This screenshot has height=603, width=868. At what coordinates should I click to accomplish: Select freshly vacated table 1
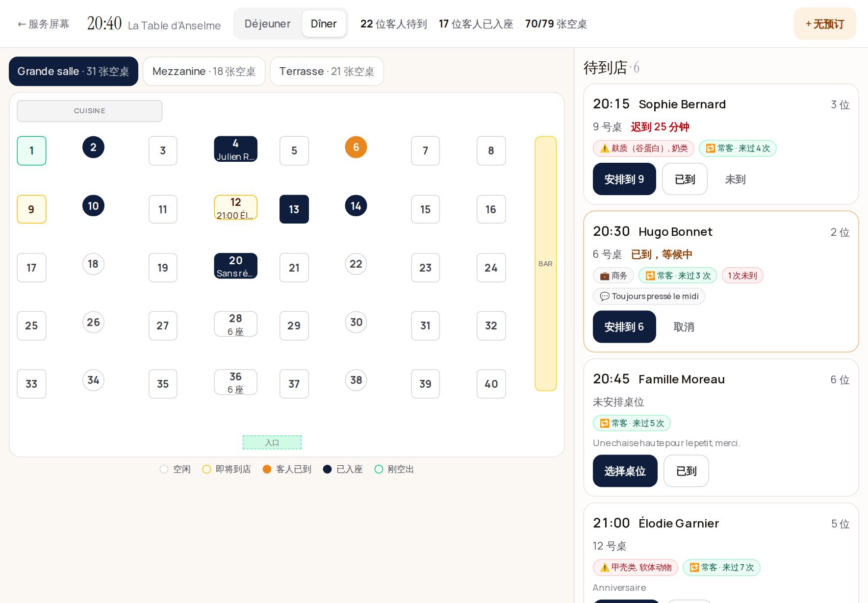[x=31, y=151]
